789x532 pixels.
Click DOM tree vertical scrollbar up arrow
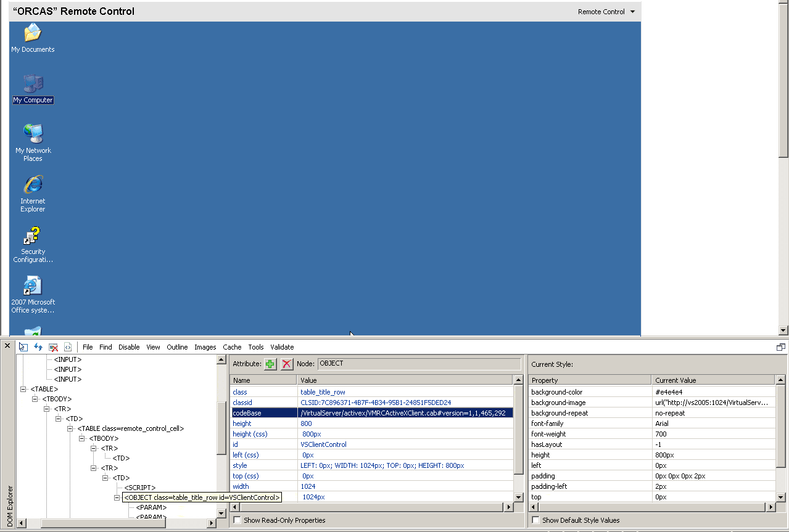(221, 360)
